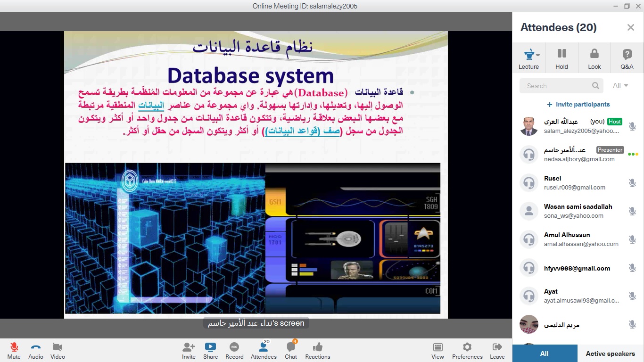Click the البيانات hyperlink in the slide
The height and width of the screenshot is (362, 644).
click(x=151, y=105)
